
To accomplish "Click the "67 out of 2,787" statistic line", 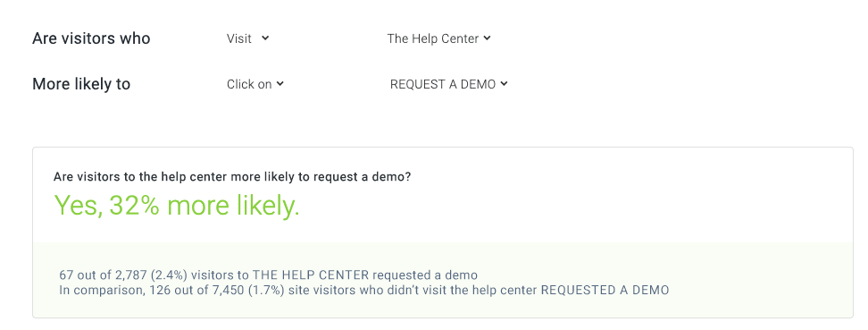I will tap(269, 275).
